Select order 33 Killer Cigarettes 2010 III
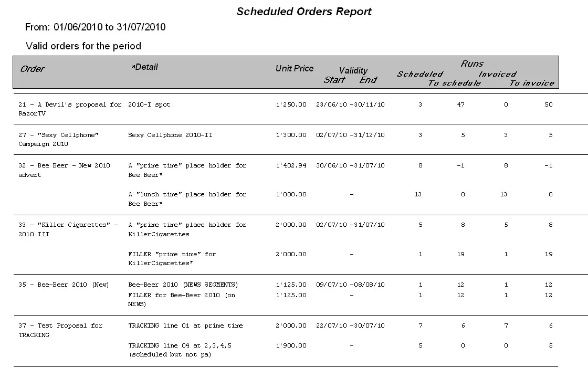The image size is (588, 378). pyautogui.click(x=68, y=229)
